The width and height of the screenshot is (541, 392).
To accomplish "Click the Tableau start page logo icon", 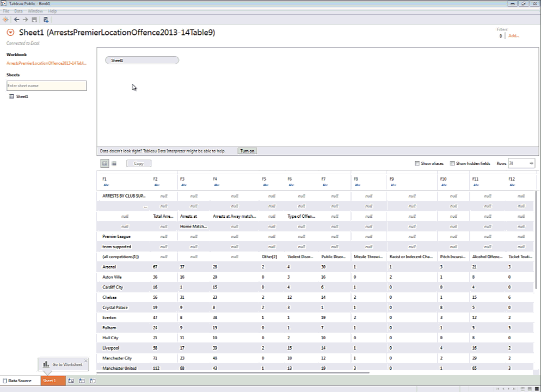I will pyautogui.click(x=5, y=20).
